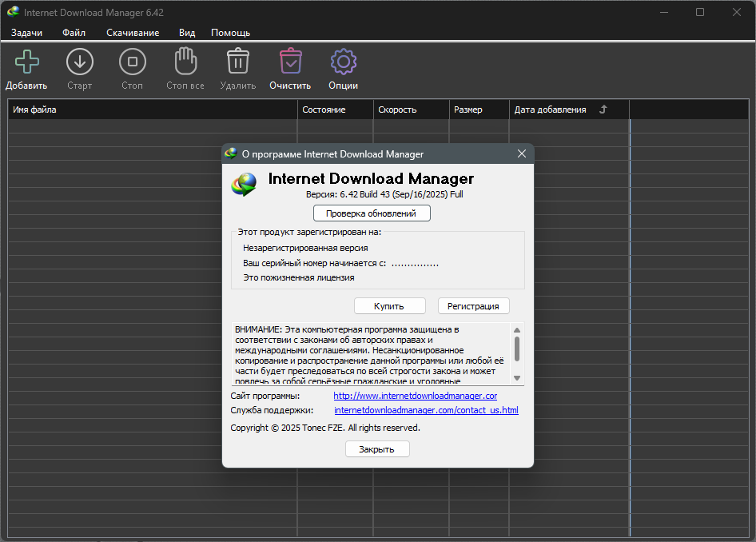Sort by Размер column header

click(x=479, y=110)
